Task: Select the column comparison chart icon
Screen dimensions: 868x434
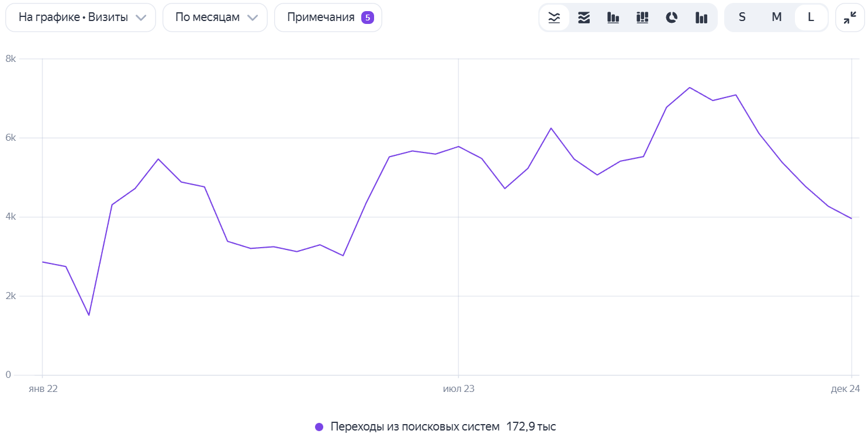Action: pyautogui.click(x=701, y=18)
